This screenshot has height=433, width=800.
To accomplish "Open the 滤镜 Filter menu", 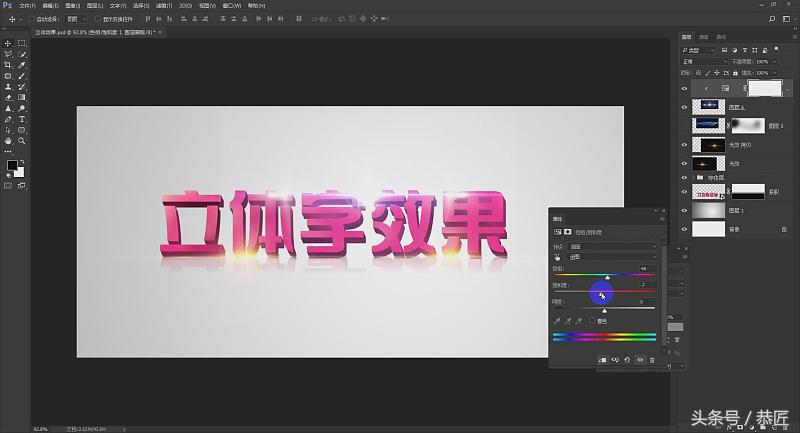I will (x=163, y=6).
